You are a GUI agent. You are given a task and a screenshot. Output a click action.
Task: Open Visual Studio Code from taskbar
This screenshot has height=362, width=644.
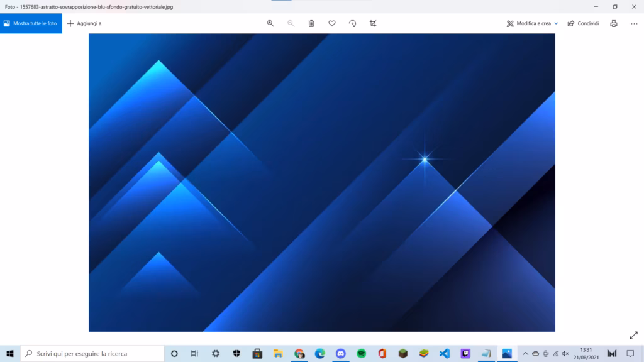tap(445, 353)
